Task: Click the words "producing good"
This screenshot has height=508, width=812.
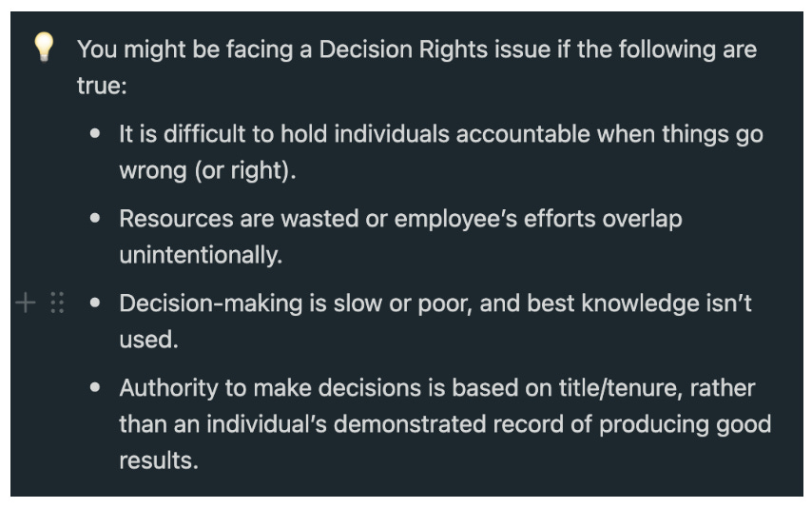Action: tap(686, 424)
